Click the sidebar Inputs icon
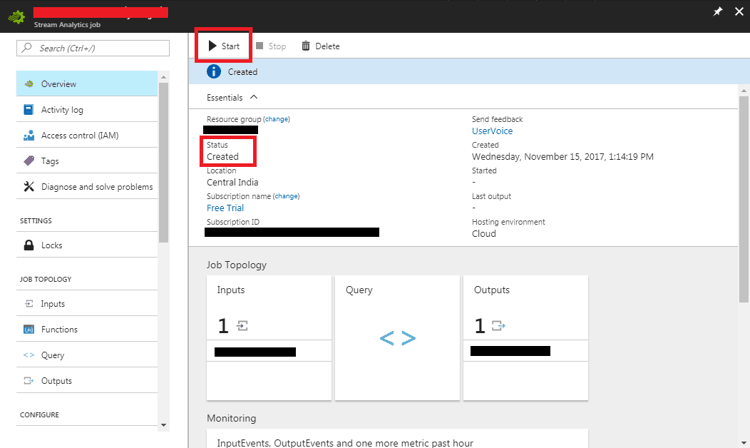This screenshot has height=448, width=750. pos(29,304)
